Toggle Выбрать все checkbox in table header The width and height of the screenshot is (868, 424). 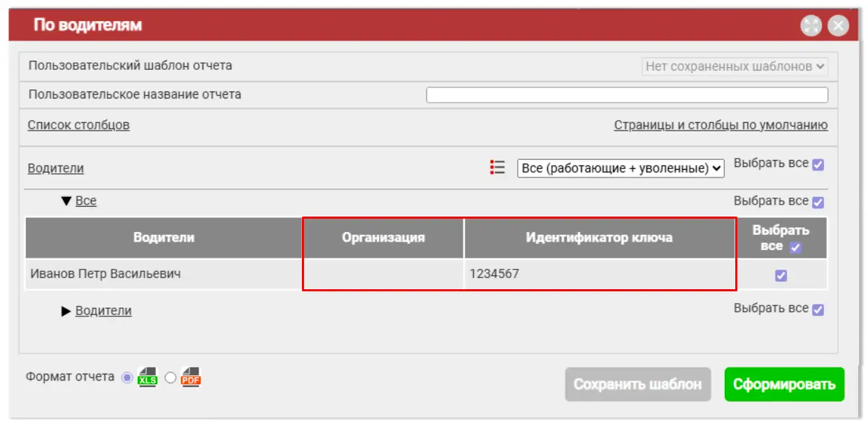[x=795, y=247]
